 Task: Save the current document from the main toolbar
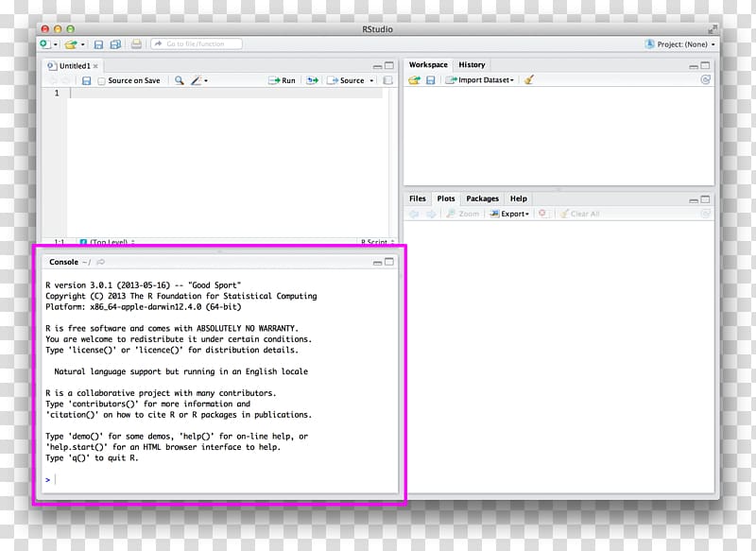tap(98, 44)
